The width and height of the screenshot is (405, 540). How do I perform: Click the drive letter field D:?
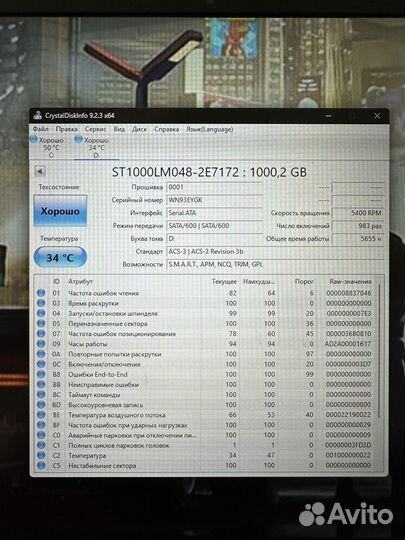214,239
